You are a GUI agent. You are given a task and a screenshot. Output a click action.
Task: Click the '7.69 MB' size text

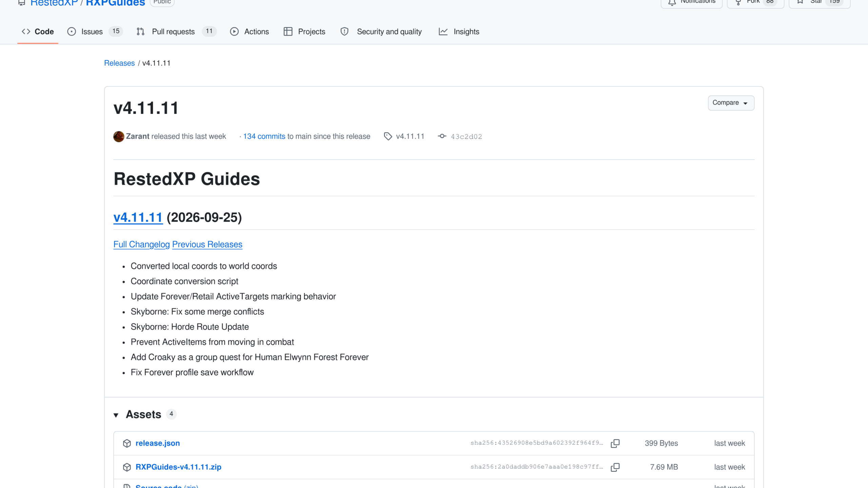[x=664, y=467]
